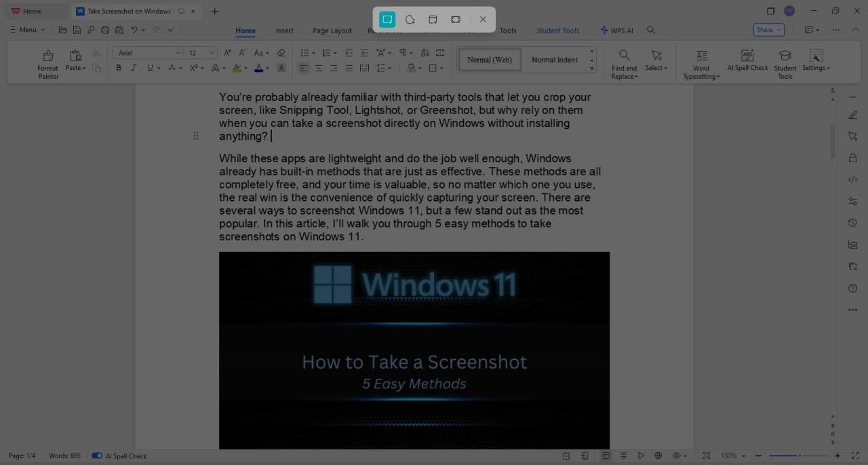Click the Share button
Image resolution: width=868 pixels, height=465 pixels.
[x=765, y=29]
